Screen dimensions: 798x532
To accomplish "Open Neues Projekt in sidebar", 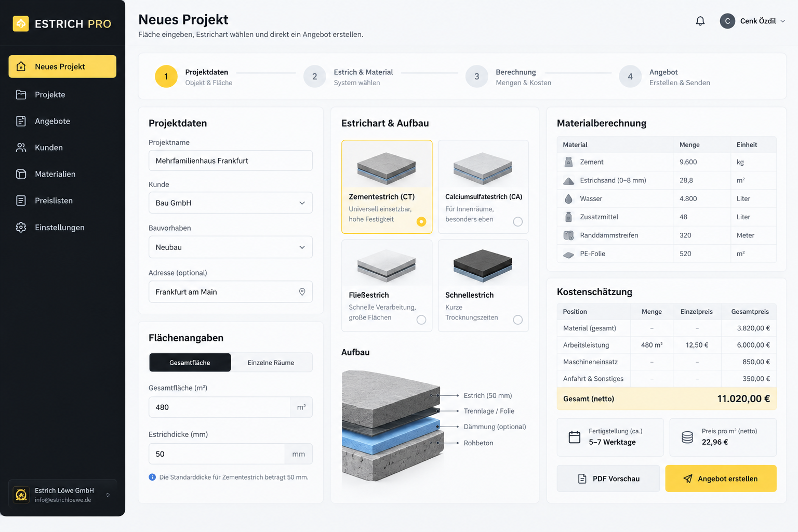I will click(x=62, y=66).
